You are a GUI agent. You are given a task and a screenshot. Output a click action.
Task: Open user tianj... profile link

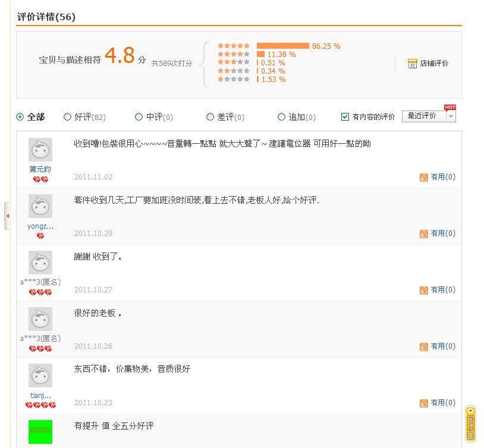coord(40,395)
